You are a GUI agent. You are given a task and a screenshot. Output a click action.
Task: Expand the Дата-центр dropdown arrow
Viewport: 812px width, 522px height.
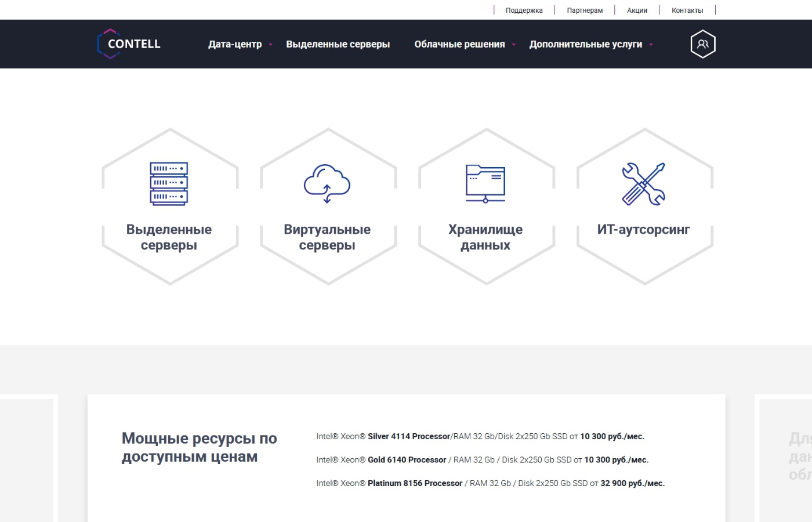[x=270, y=45]
